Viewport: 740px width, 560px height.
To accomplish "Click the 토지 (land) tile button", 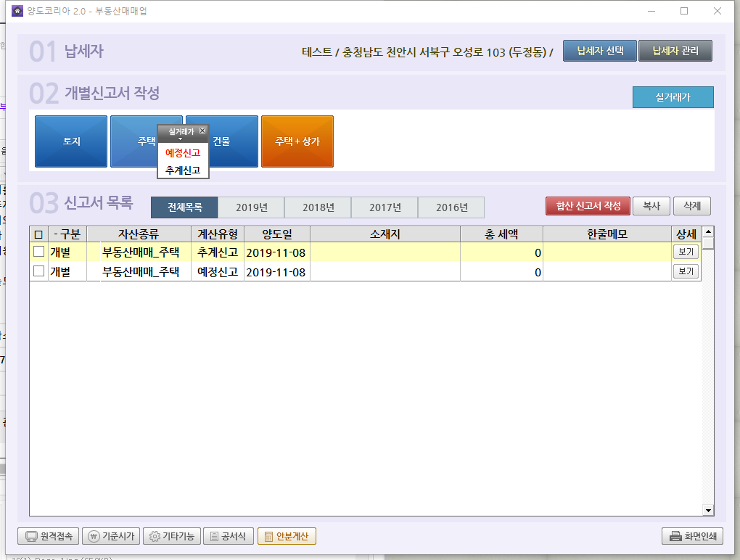I will 71,141.
